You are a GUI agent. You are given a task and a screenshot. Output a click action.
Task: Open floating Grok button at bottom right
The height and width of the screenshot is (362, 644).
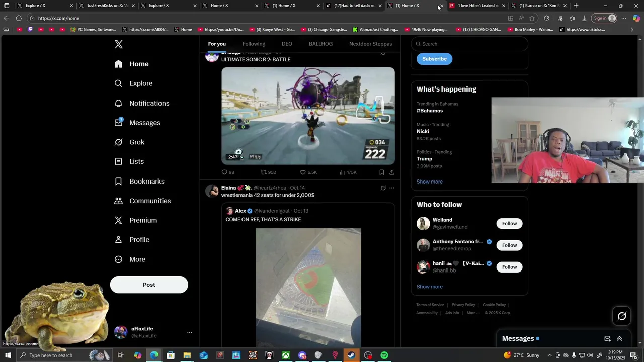622,316
